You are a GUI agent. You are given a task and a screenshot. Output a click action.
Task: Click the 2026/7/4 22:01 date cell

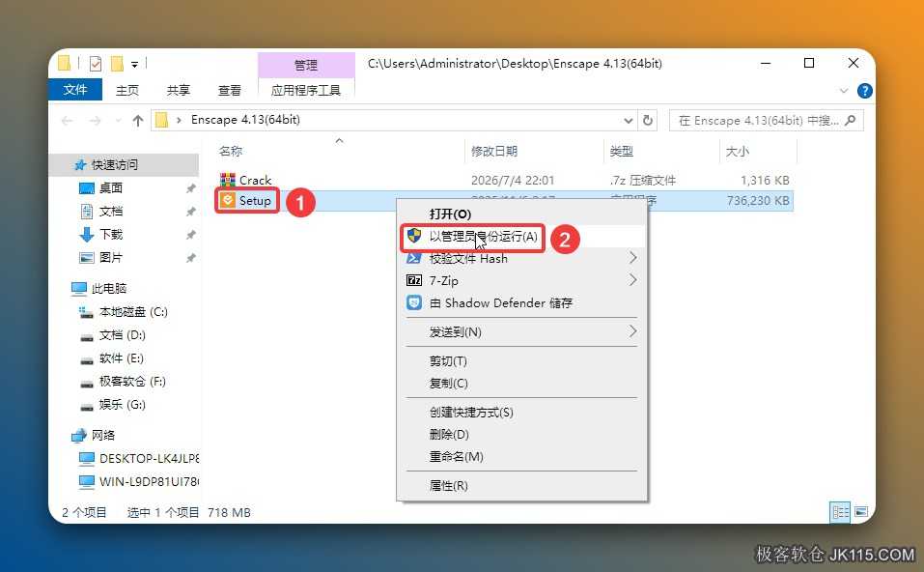click(513, 180)
